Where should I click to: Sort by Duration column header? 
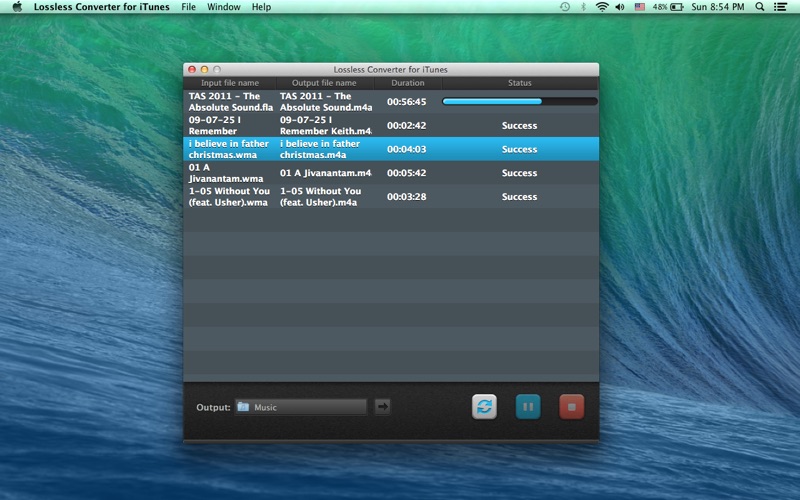[408, 83]
